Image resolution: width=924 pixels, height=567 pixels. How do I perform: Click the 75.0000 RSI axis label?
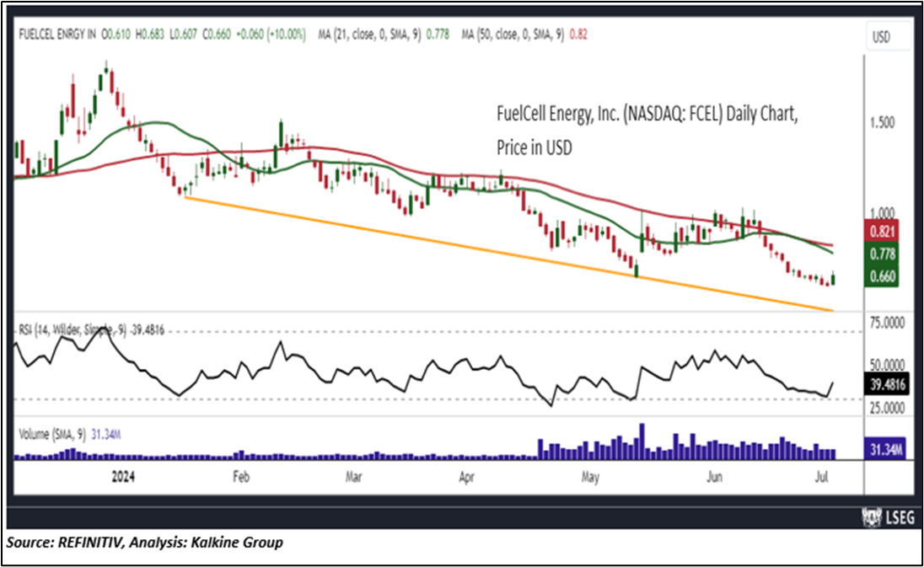tap(887, 323)
